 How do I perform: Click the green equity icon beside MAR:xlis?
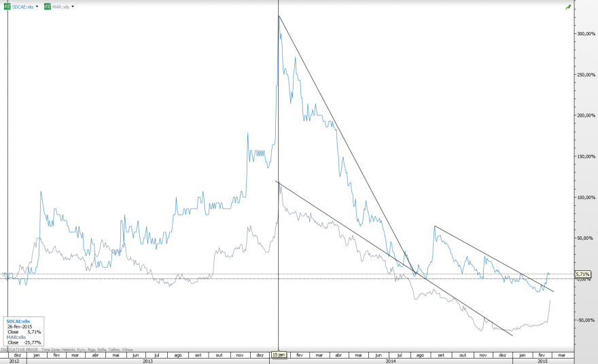48,7
